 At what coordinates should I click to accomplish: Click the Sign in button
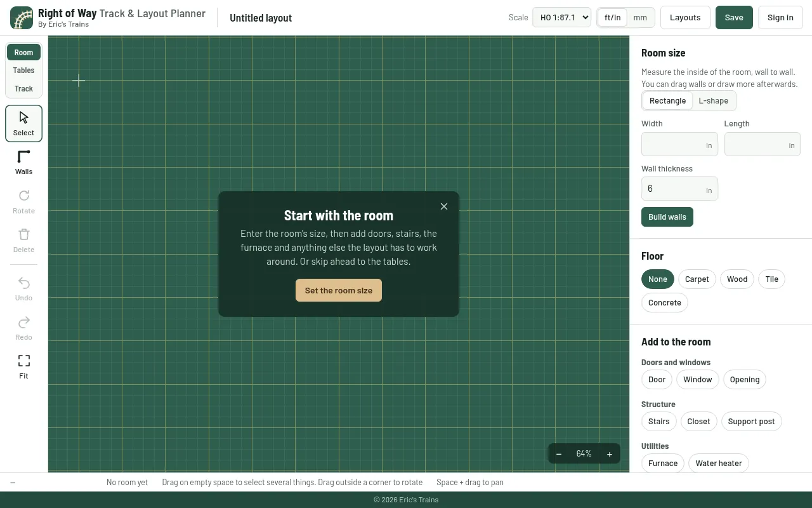tap(780, 18)
